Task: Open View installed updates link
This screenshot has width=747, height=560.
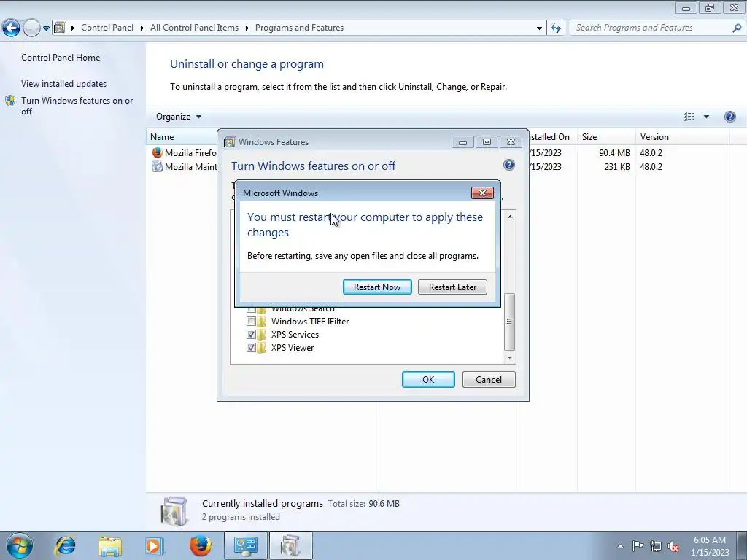Action: click(64, 83)
